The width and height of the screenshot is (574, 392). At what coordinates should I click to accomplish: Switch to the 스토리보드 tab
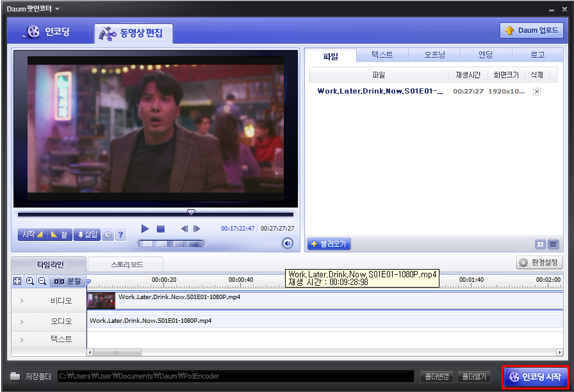click(127, 265)
